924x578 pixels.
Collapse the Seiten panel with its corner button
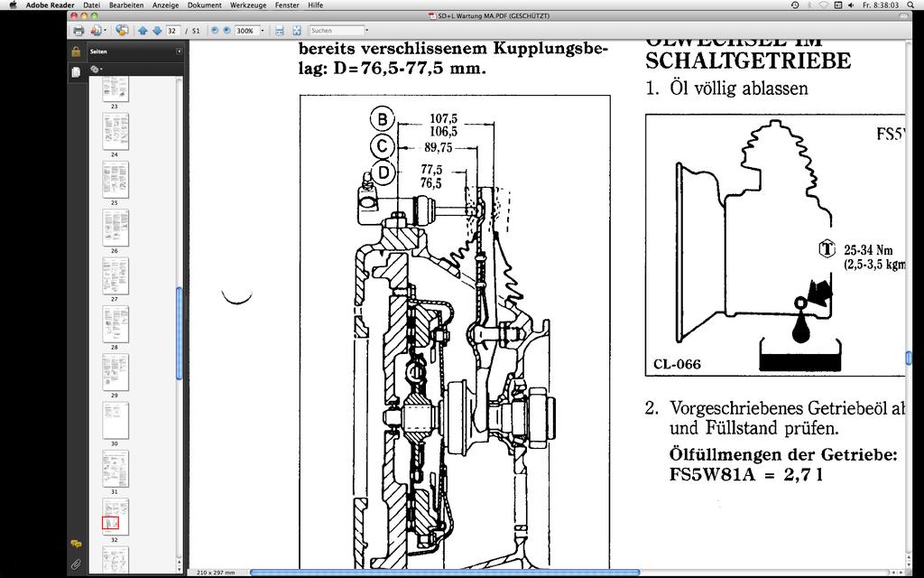pos(180,51)
